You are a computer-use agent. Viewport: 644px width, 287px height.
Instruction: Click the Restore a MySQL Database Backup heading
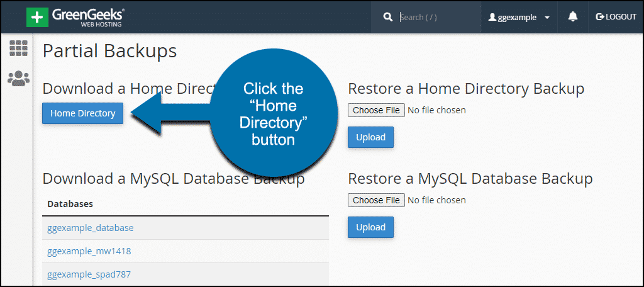[x=470, y=179]
